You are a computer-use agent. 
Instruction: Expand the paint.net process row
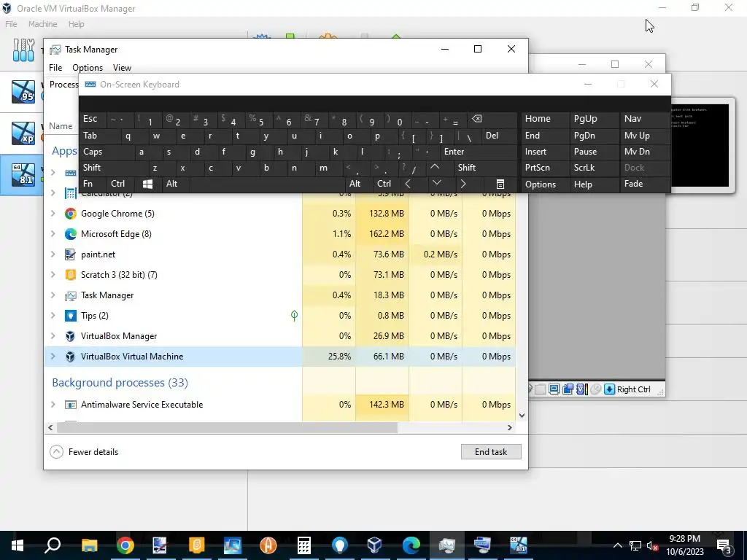[53, 254]
